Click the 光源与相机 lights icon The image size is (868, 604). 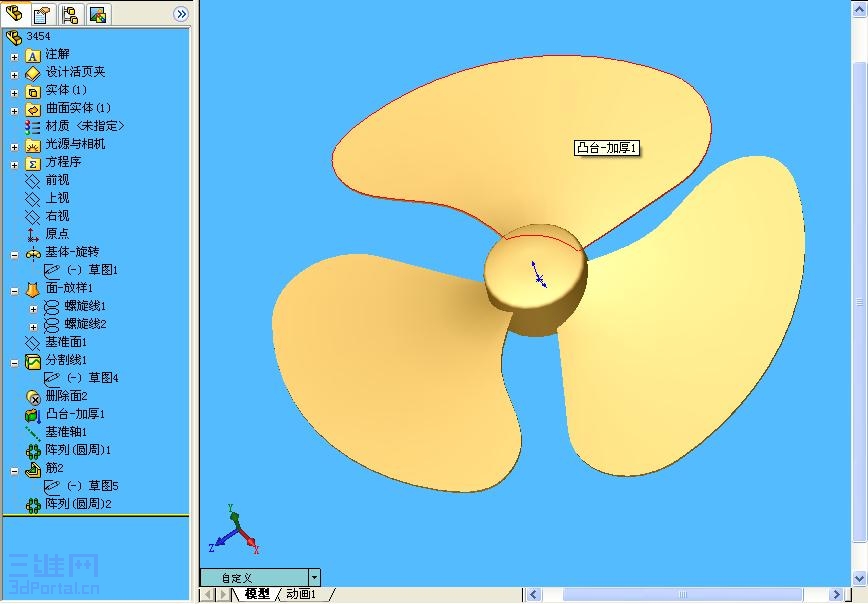[33, 146]
